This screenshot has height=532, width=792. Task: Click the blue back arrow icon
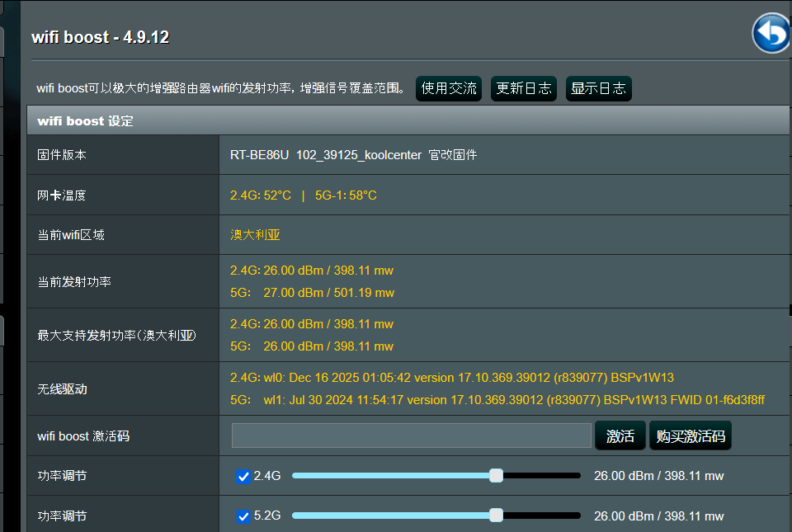click(x=771, y=33)
